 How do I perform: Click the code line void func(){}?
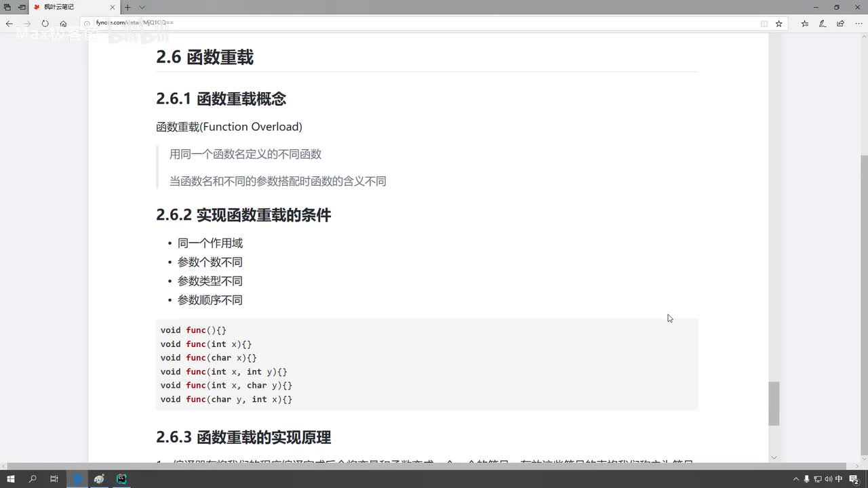point(194,330)
